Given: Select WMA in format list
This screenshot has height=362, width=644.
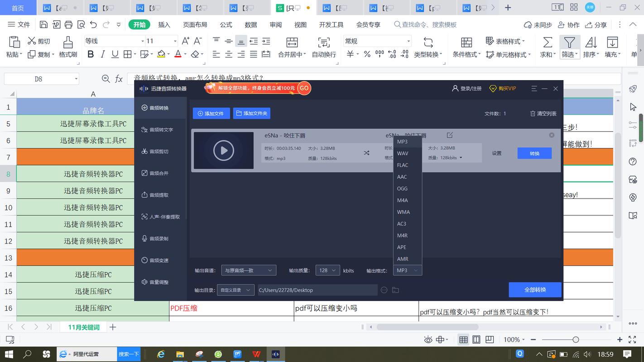Looking at the screenshot, I should [x=408, y=212].
